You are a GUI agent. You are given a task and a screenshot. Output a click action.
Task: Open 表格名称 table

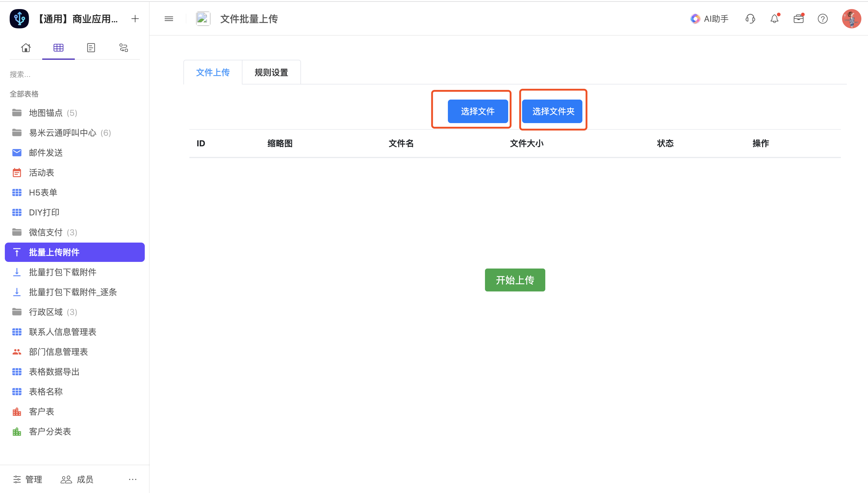coord(75,391)
